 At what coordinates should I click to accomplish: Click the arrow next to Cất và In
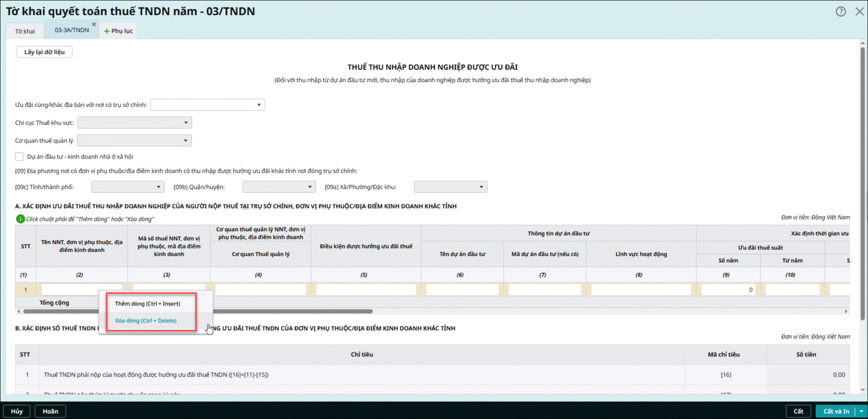tap(861, 411)
